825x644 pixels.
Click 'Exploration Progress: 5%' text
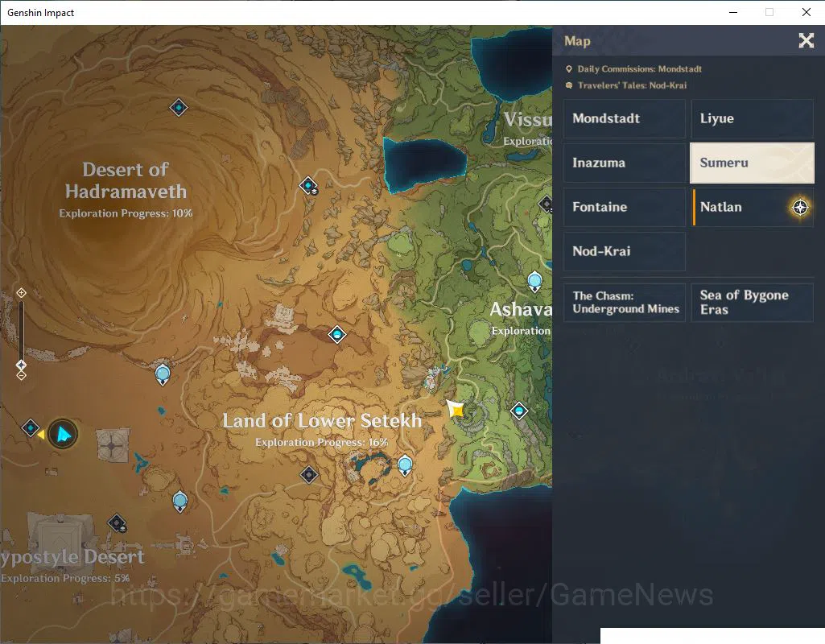[65, 578]
